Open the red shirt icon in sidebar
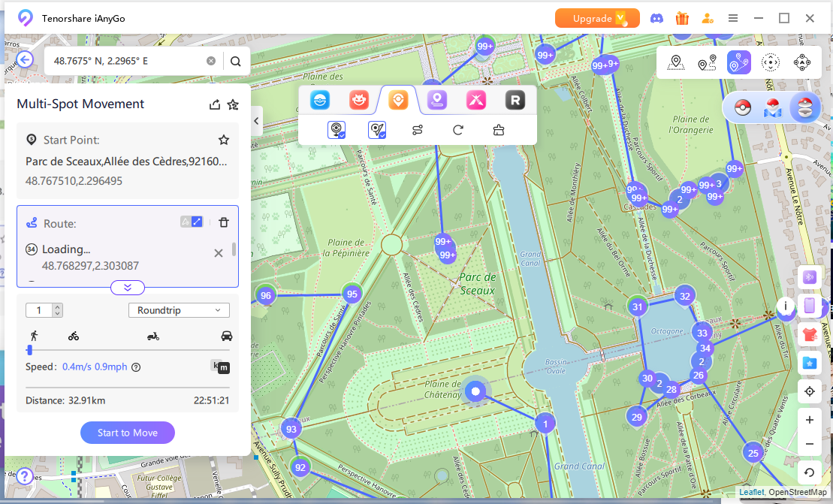833x504 pixels. point(810,334)
